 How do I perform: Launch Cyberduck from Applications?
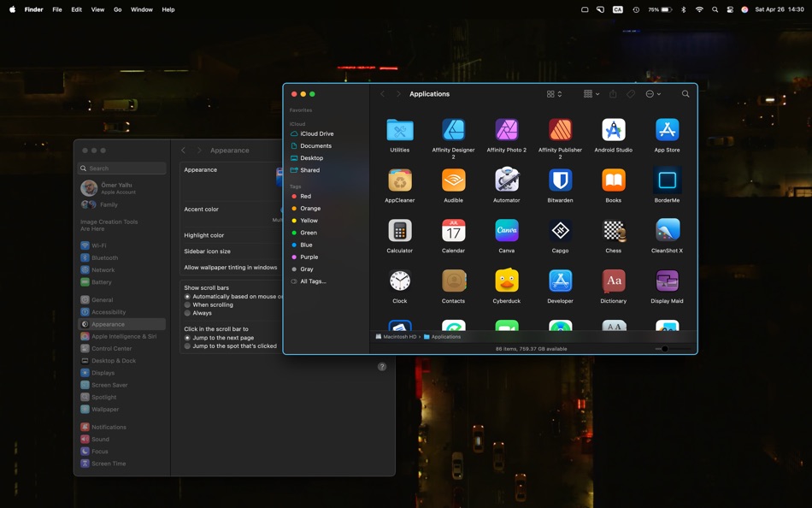[x=507, y=281]
